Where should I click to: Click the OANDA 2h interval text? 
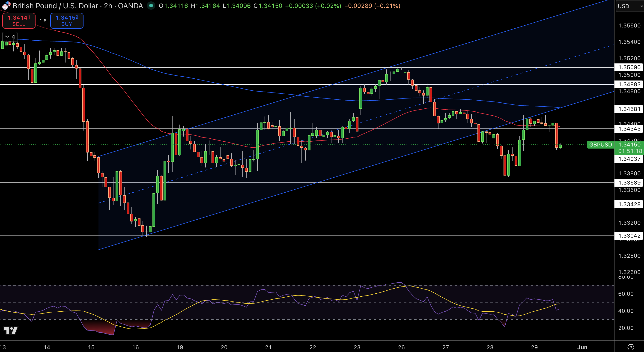(x=123, y=6)
